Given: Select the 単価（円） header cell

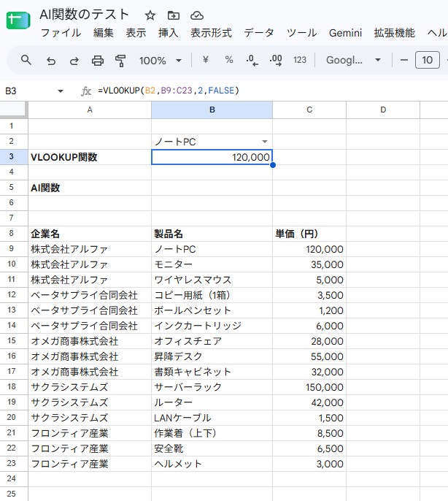Looking at the screenshot, I should (309, 234).
